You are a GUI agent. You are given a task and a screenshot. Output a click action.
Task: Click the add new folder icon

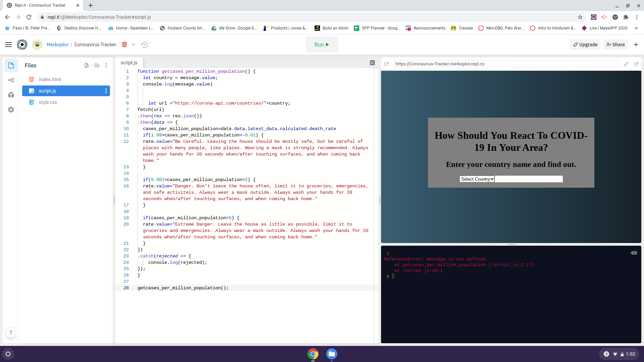(97, 65)
